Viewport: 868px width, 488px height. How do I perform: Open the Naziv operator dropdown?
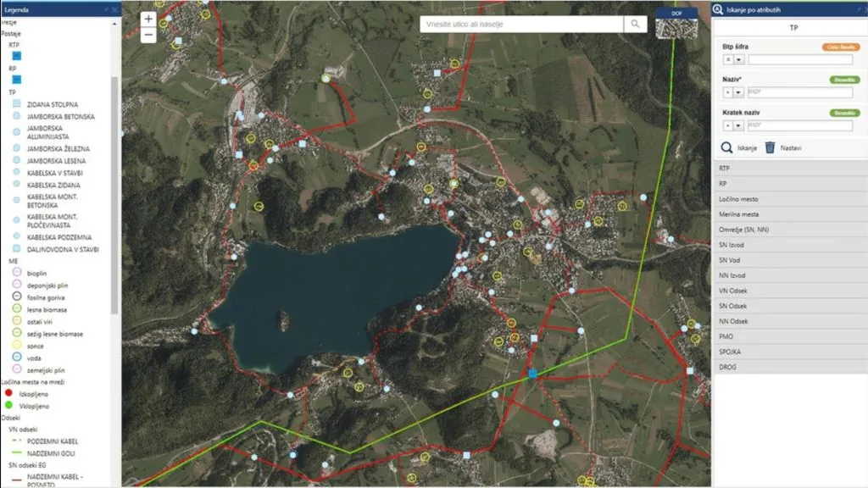pyautogui.click(x=738, y=92)
